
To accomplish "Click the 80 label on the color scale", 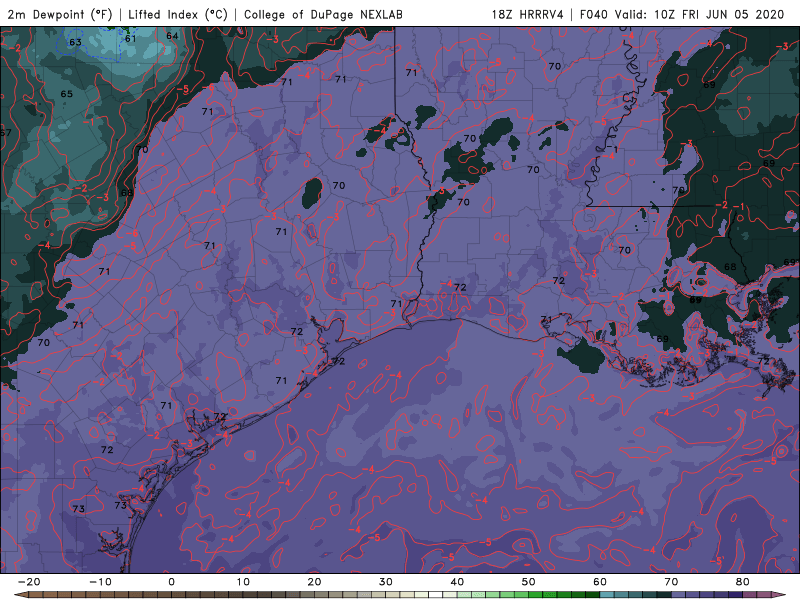I will [743, 582].
